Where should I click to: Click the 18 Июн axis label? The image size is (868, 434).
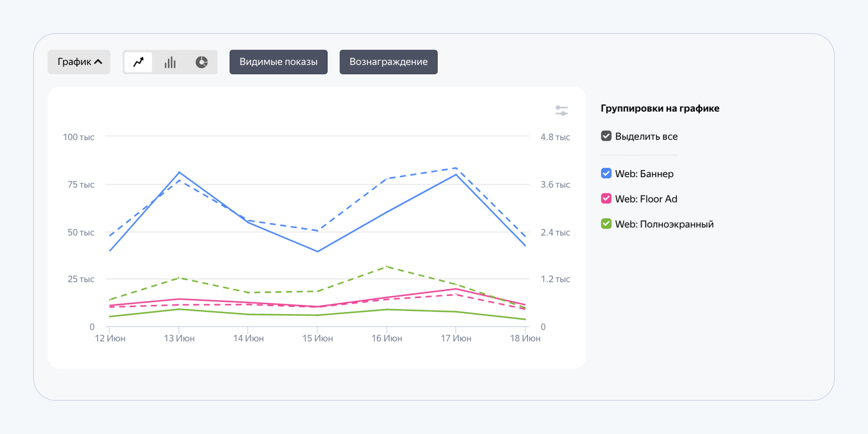[x=525, y=338]
